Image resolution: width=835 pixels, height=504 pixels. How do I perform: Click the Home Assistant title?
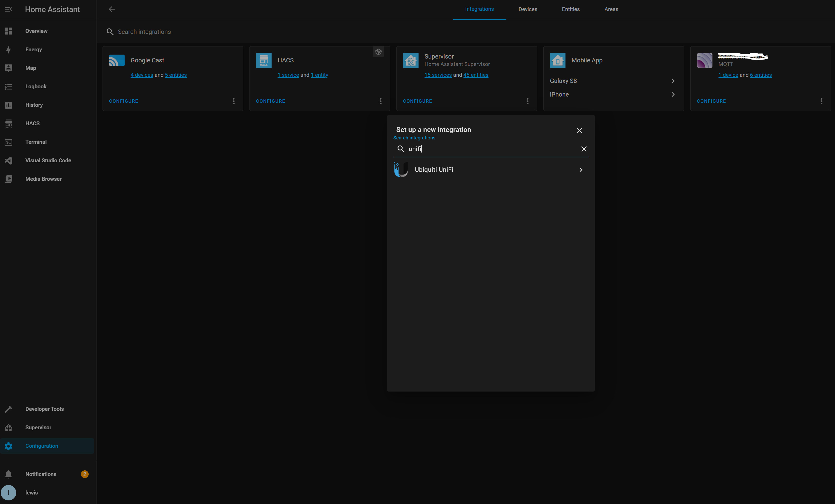(52, 9)
